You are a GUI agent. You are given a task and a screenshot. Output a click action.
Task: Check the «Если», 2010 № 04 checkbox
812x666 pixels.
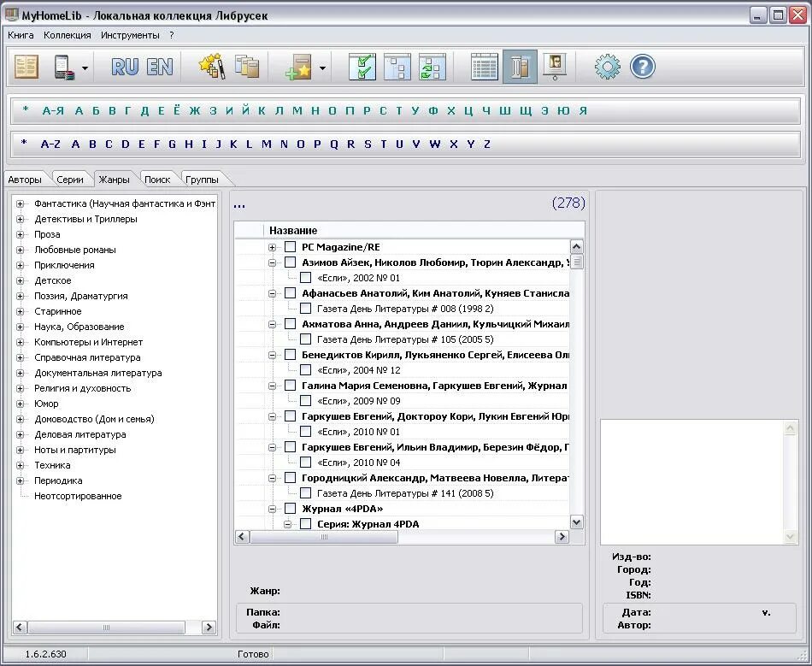305,463
